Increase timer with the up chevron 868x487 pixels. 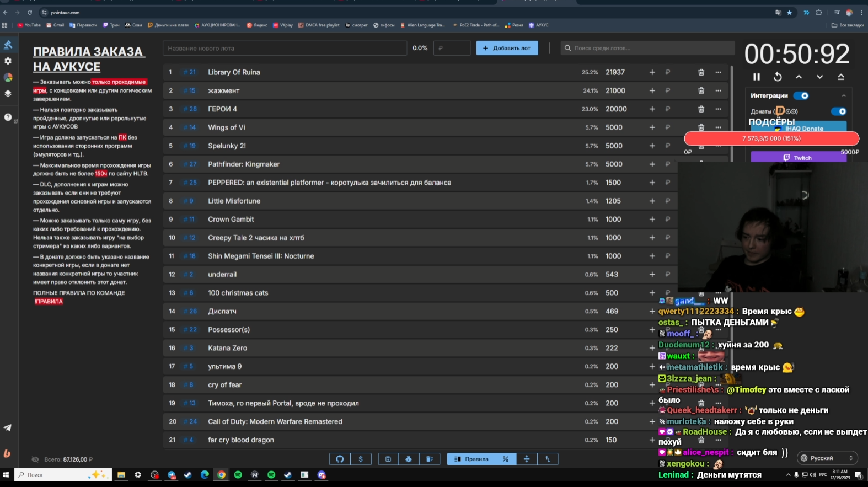[799, 77]
